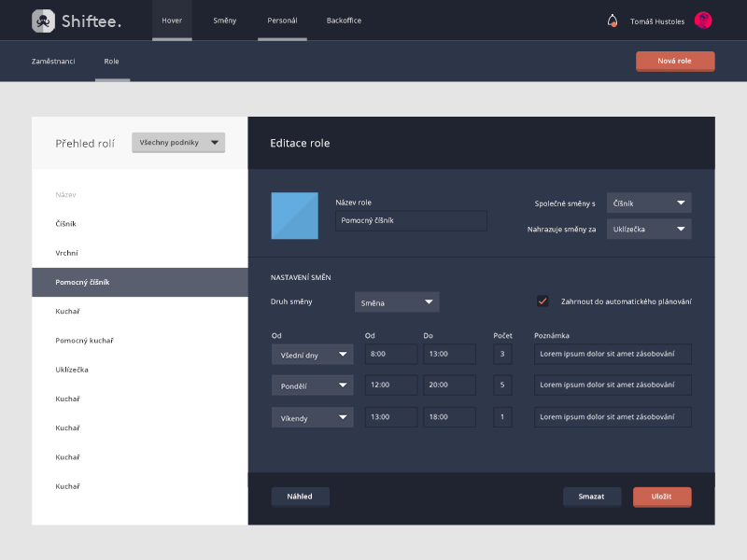Viewport: 747px width, 560px height.
Task: Click the Název role text field
Action: click(411, 220)
